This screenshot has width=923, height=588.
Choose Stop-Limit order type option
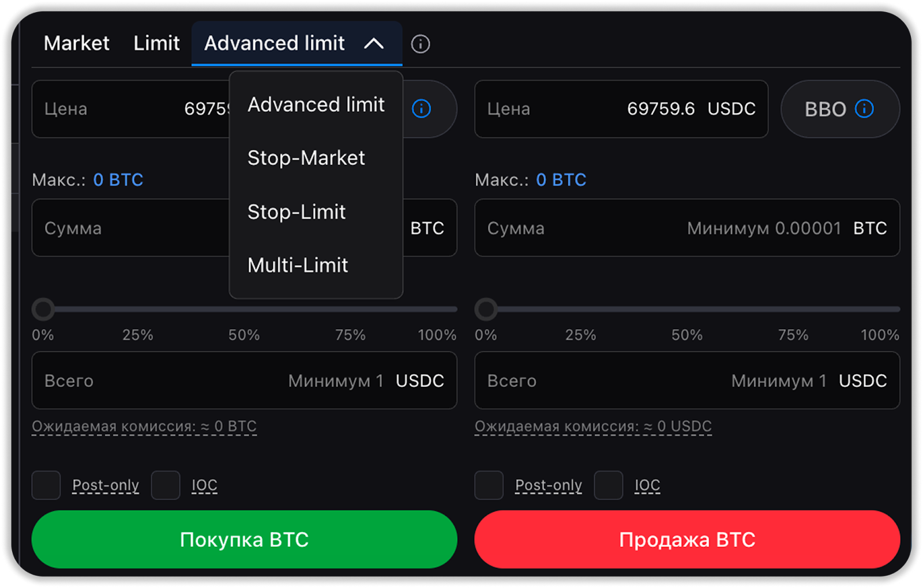297,212
